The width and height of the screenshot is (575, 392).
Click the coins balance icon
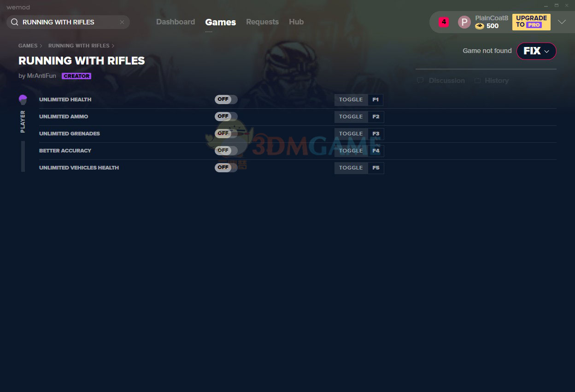[x=479, y=26]
